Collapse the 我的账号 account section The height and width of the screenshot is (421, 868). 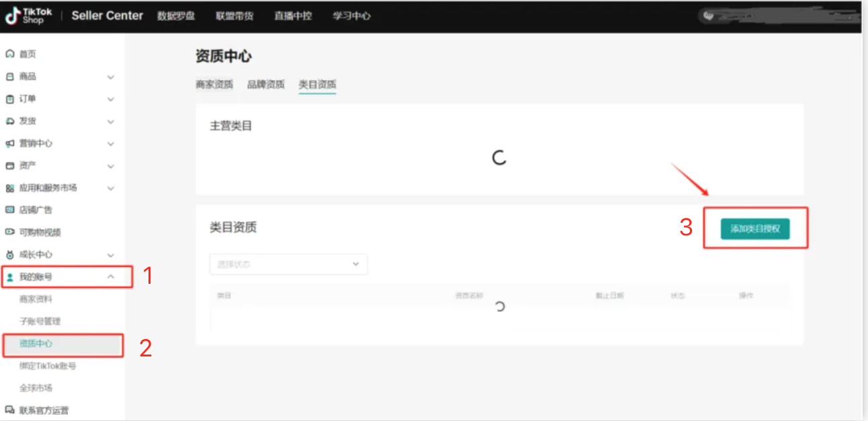111,276
